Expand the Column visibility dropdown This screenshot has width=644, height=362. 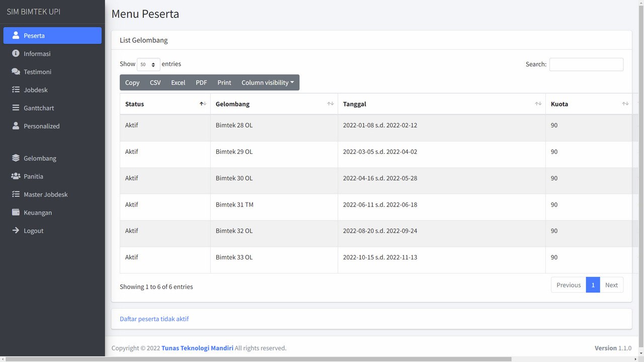tap(267, 82)
